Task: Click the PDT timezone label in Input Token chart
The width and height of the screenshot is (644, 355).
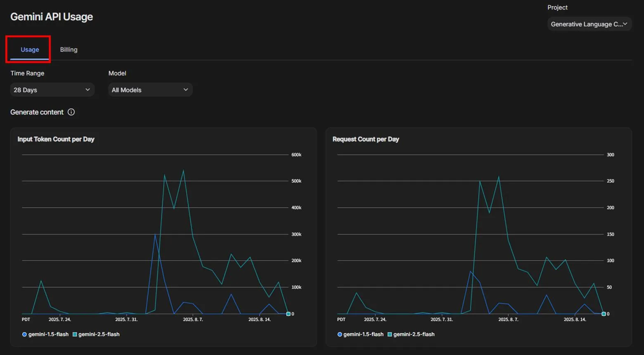Action: tap(26, 319)
